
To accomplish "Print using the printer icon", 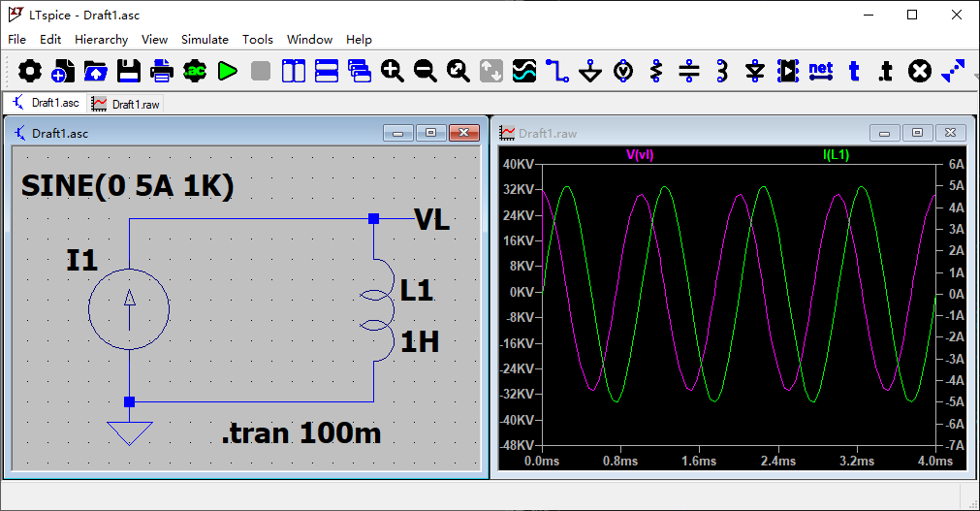I will point(161,71).
